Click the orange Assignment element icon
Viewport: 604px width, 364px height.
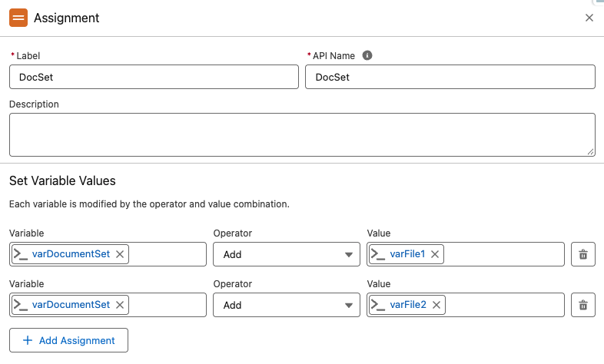click(x=18, y=18)
